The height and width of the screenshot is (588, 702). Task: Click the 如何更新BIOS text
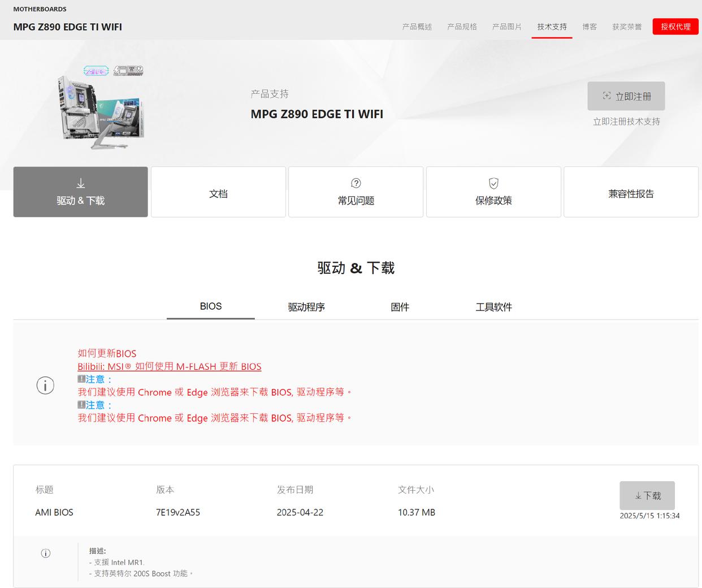tap(107, 353)
